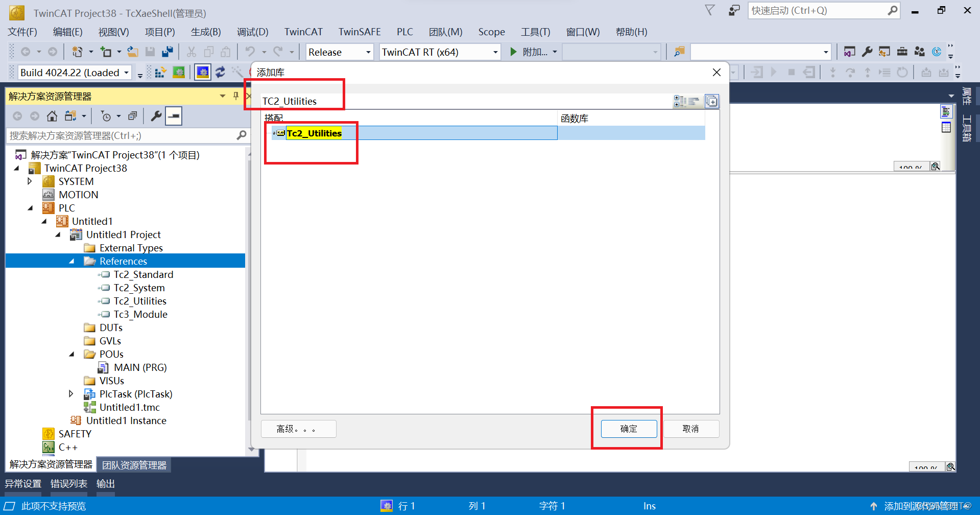Click the Quick Launch search field

click(823, 10)
